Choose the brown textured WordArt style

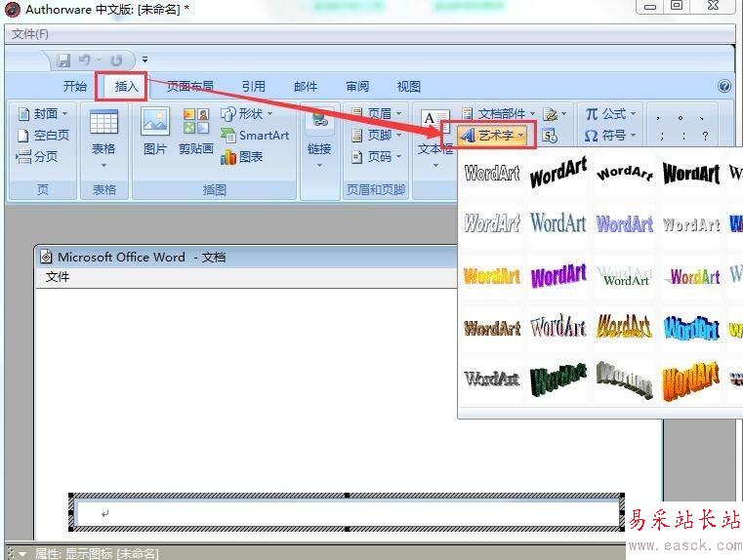492,328
